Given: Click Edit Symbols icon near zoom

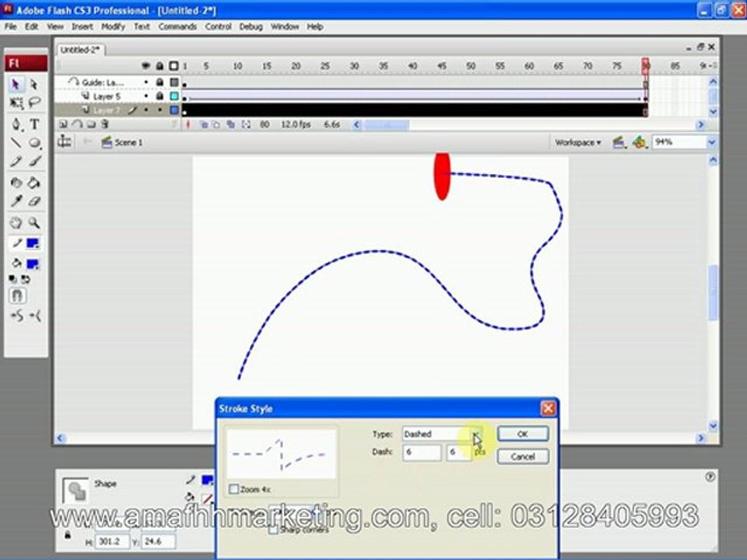Looking at the screenshot, I should tap(640, 142).
